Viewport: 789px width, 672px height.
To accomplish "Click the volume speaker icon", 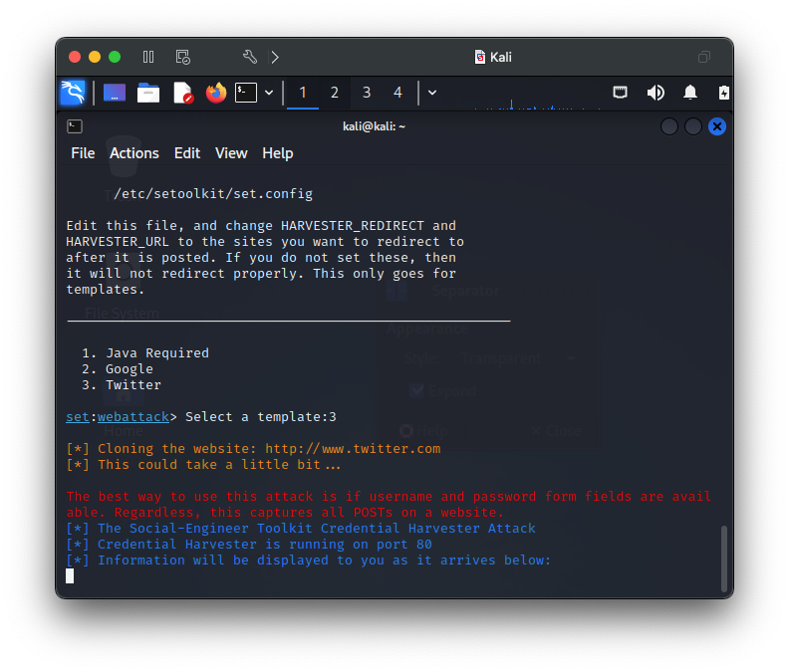I will tap(656, 93).
